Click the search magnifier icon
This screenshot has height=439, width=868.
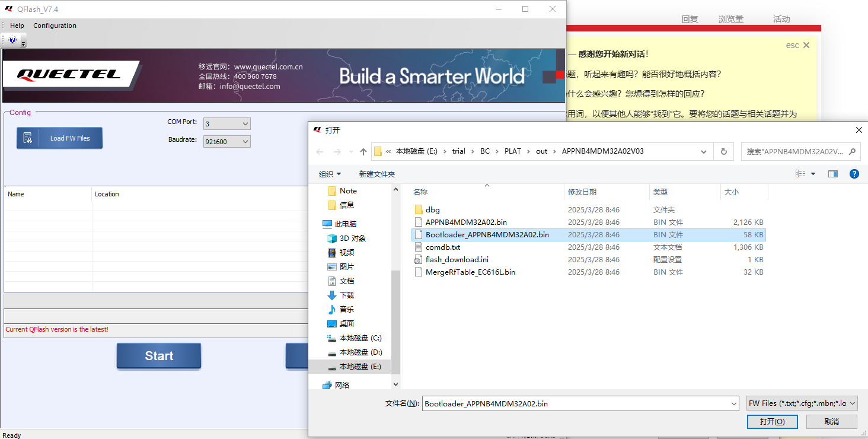pos(853,151)
